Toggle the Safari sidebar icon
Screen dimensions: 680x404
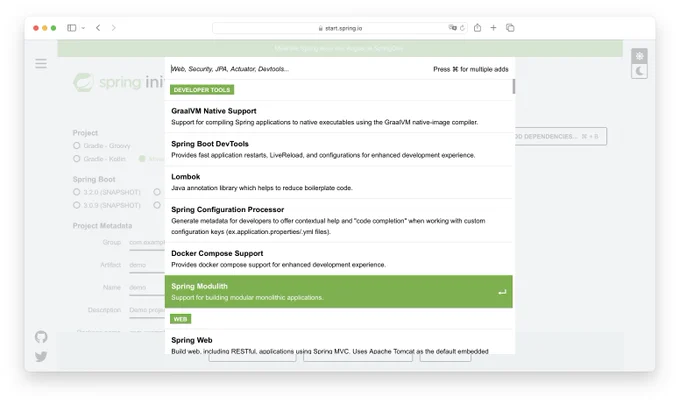click(x=72, y=28)
